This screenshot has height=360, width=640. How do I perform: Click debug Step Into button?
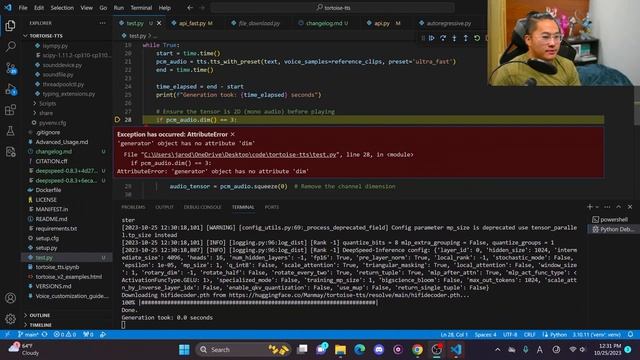click(x=454, y=38)
